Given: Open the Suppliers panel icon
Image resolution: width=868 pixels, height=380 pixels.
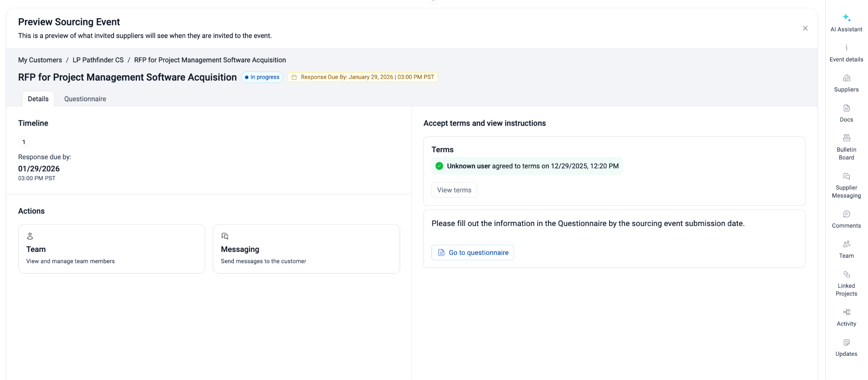Looking at the screenshot, I should pos(846,78).
